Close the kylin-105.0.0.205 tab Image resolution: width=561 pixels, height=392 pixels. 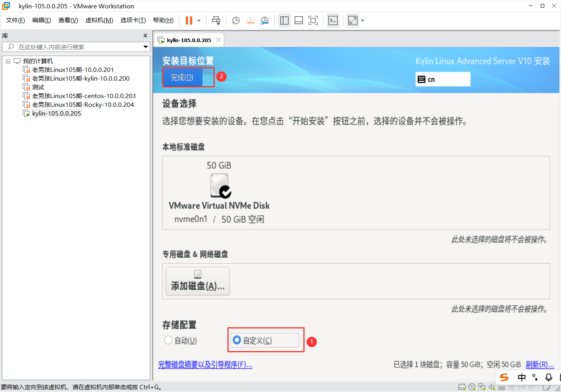218,40
